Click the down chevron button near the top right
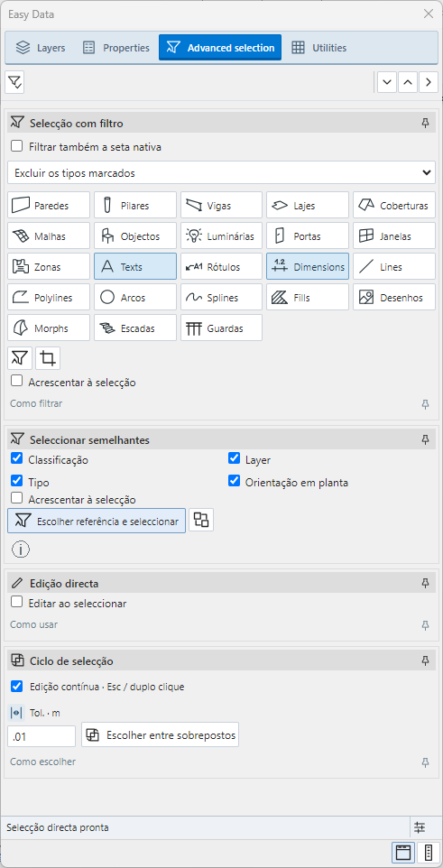This screenshot has width=443, height=868. [386, 82]
